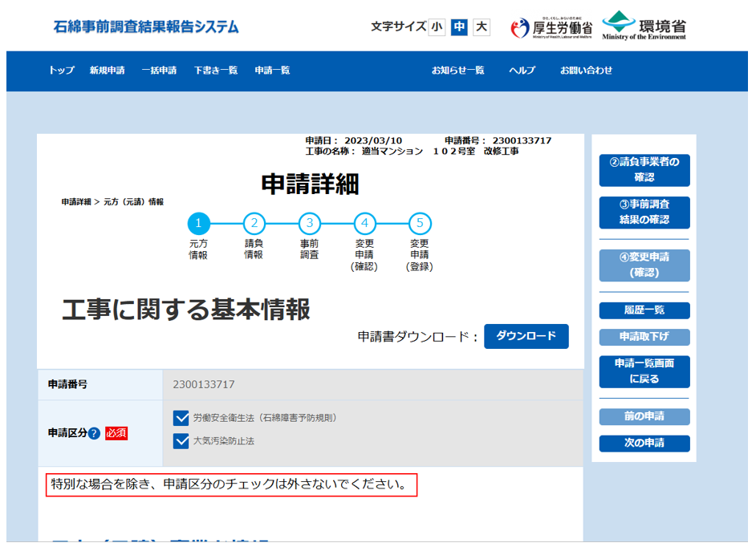756x547 pixels.
Task: Select step 3 事前調査 circle
Action: coord(309,224)
